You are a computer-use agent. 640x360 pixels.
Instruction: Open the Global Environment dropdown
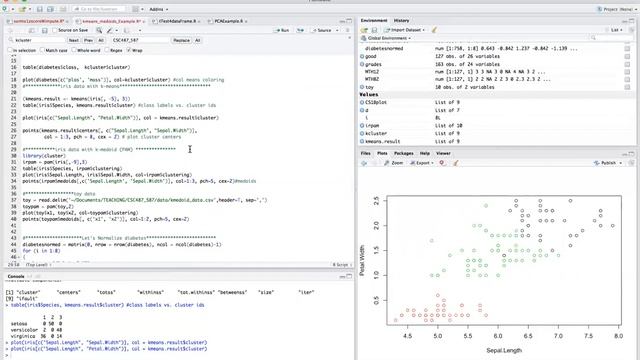coord(386,38)
